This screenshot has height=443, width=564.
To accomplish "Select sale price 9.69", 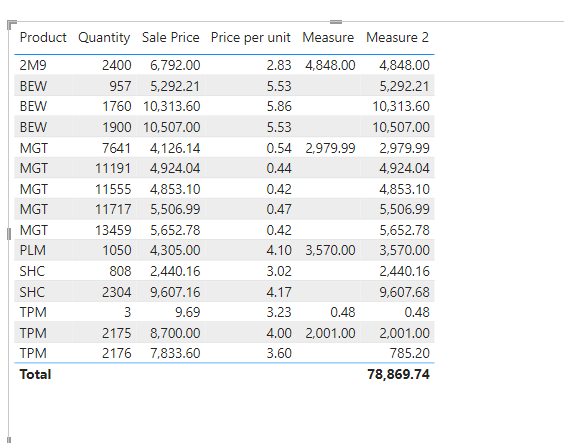I will [x=187, y=312].
